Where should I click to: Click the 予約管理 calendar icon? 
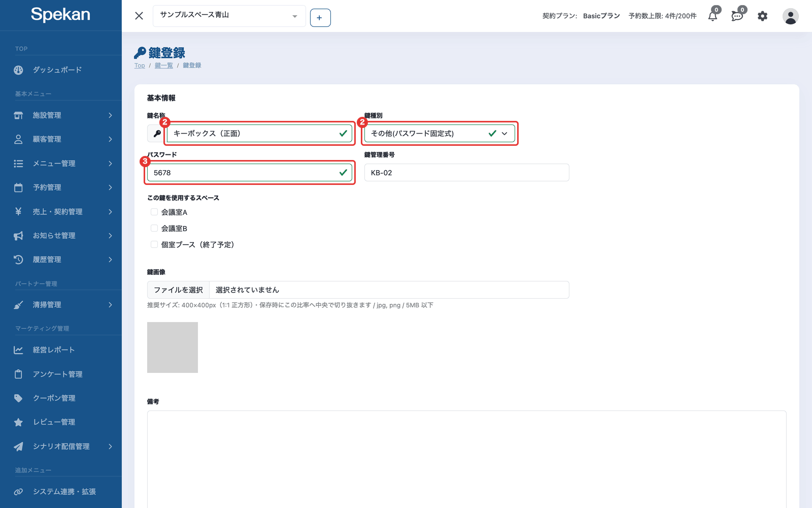pos(18,187)
